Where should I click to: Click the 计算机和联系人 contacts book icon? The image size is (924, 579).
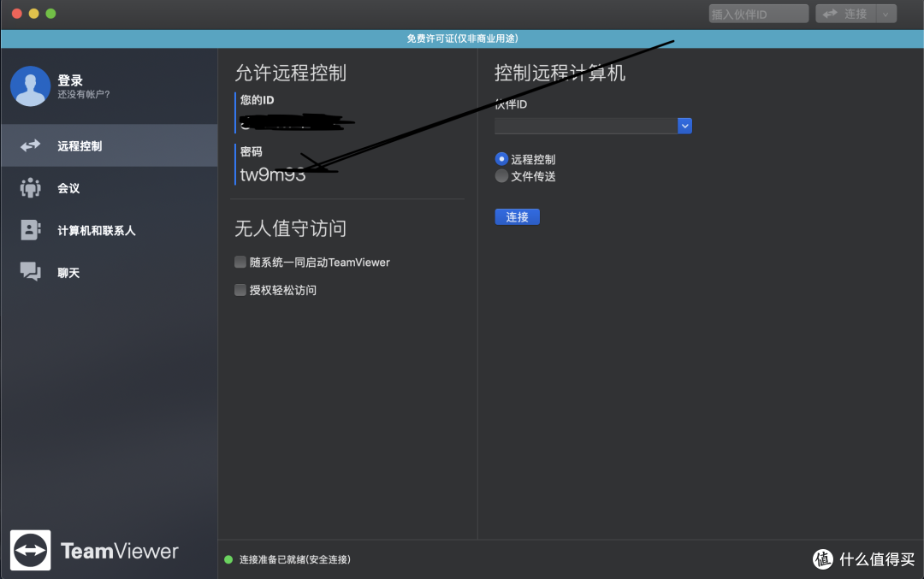point(30,230)
